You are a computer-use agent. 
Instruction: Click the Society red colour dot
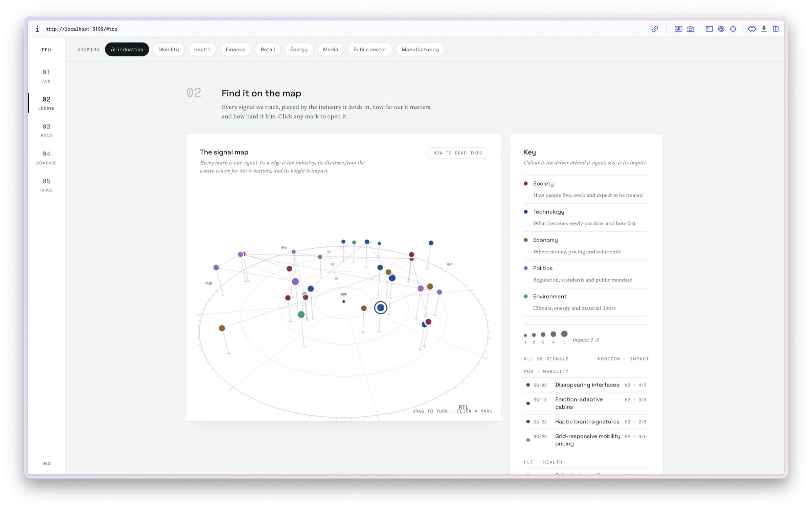pos(526,184)
